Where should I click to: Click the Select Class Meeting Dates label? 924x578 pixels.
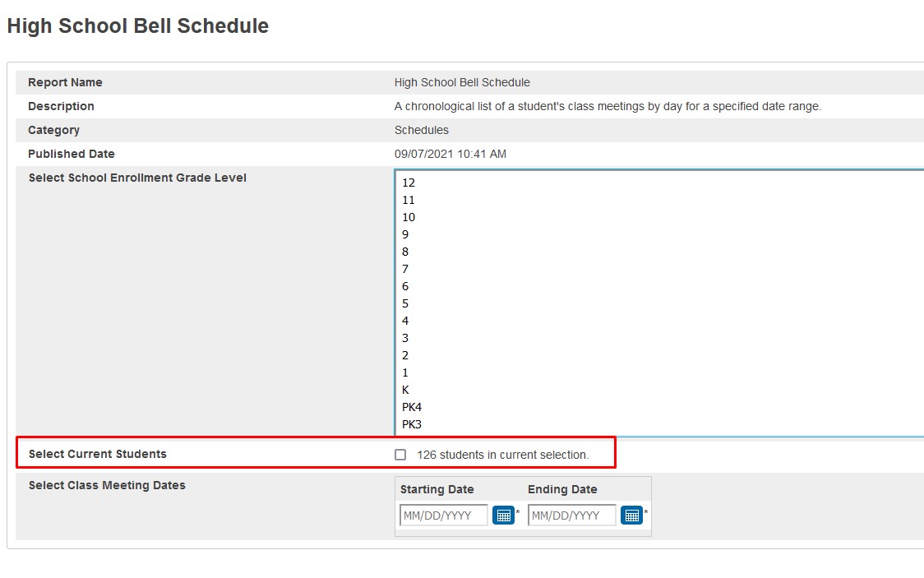108,485
